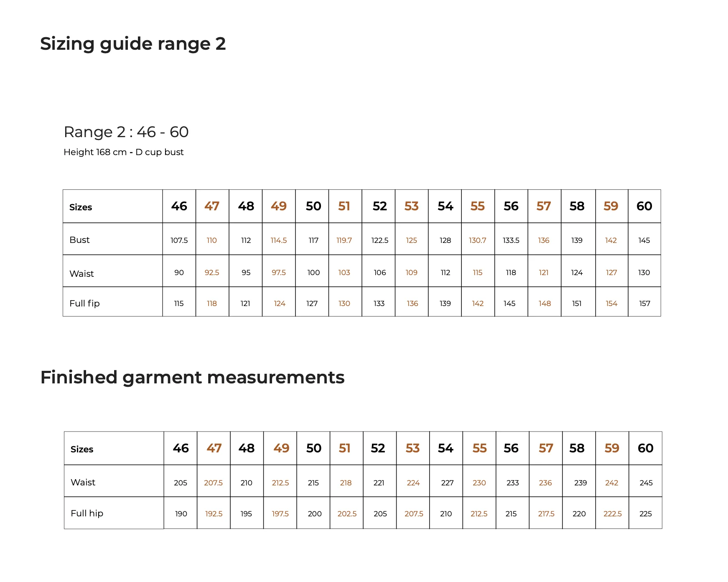728x582 pixels.
Task: Click the bust value 133.5
Action: (x=511, y=240)
